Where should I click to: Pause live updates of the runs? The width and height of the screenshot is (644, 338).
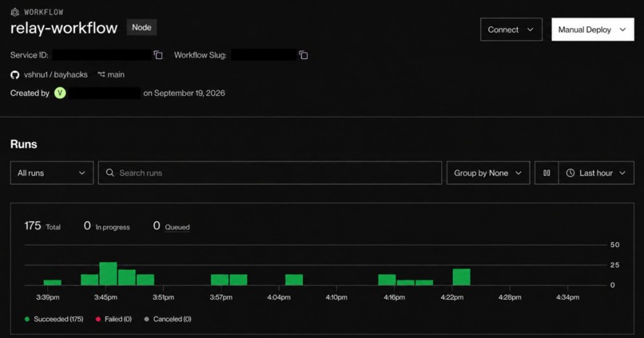(x=547, y=173)
